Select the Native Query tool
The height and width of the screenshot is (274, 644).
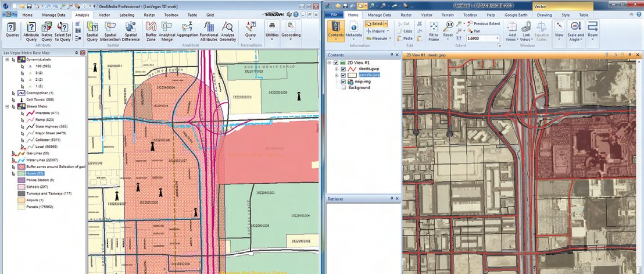pos(47,32)
